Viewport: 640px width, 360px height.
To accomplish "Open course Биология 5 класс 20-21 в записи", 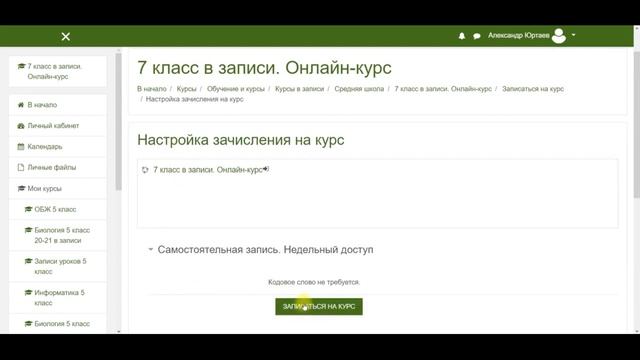I will 58,236.
